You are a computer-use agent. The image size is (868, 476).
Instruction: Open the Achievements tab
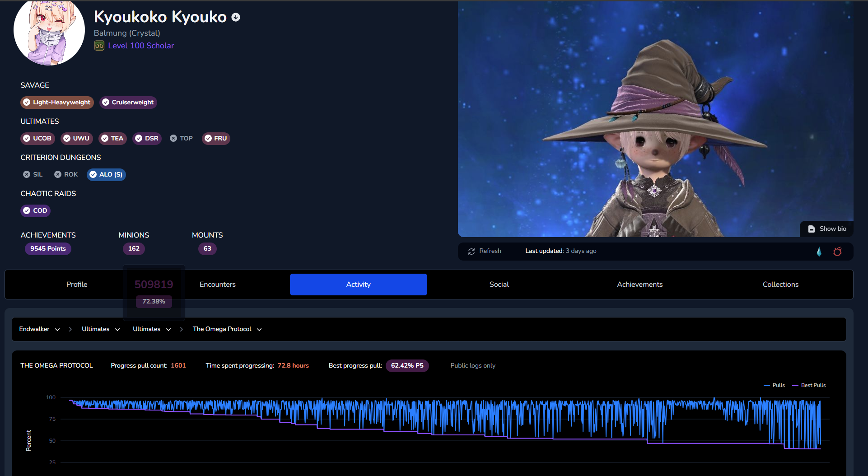pos(640,285)
